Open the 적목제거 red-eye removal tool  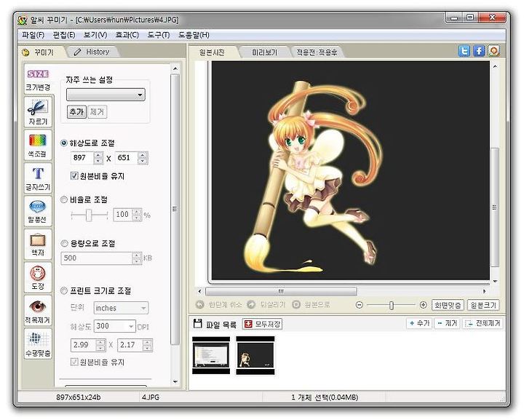(38, 311)
